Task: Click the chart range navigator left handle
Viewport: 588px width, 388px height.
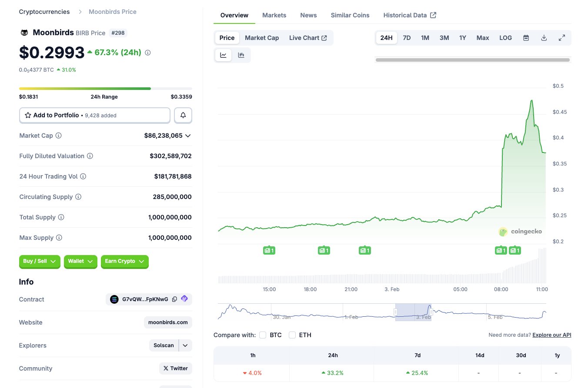Action: pyautogui.click(x=395, y=312)
